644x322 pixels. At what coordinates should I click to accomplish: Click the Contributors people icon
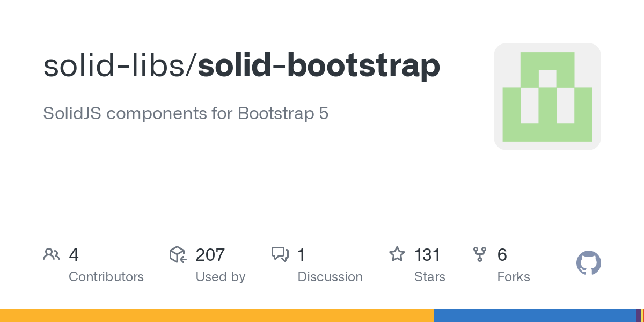click(x=52, y=254)
